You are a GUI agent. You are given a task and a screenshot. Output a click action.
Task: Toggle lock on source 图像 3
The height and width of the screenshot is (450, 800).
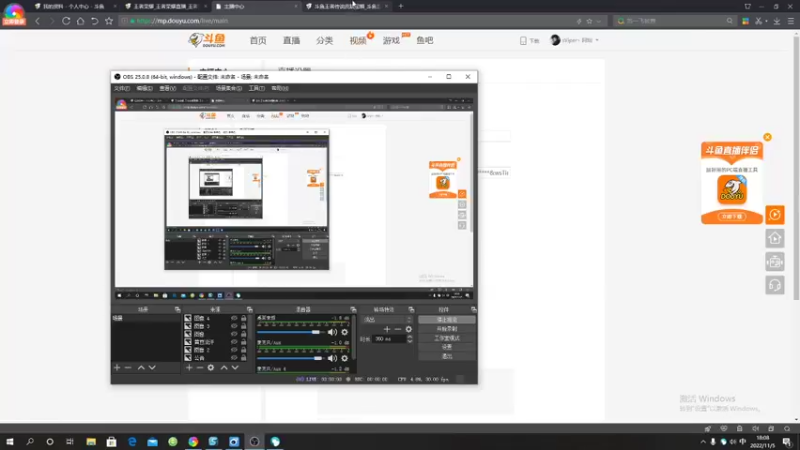[243, 326]
